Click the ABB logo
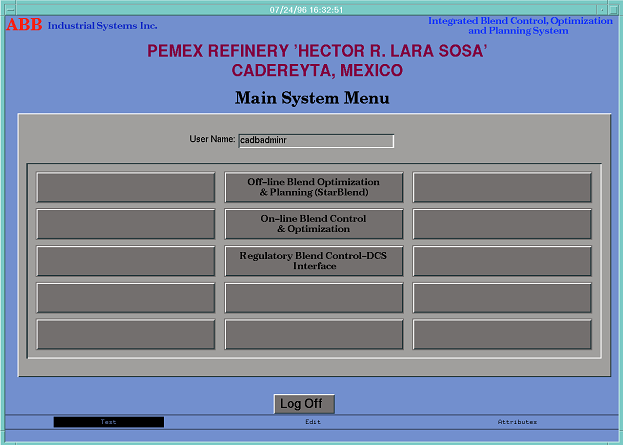 24,25
